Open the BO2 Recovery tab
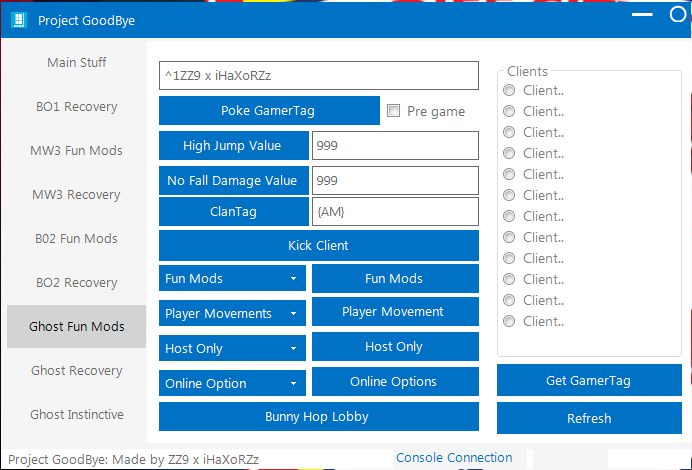Screen dimensions: 692x470 point(76,283)
